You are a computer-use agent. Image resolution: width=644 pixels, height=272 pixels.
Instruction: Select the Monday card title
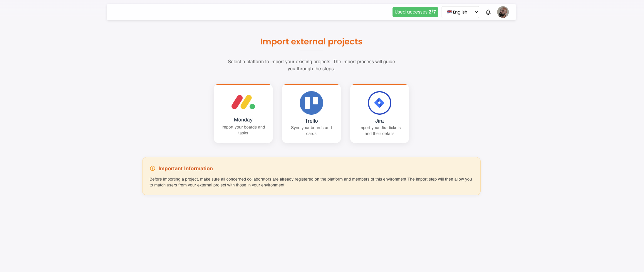pyautogui.click(x=243, y=120)
